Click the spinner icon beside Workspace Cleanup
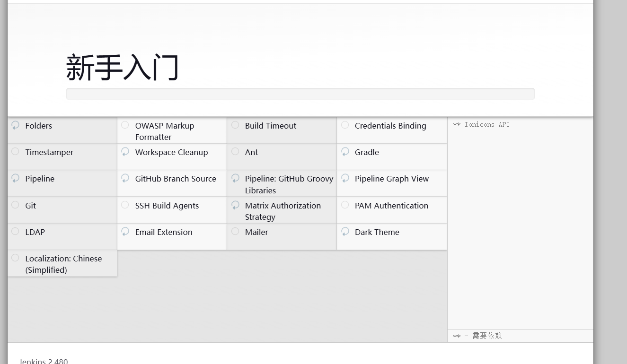This screenshot has width=627, height=364. tap(125, 152)
